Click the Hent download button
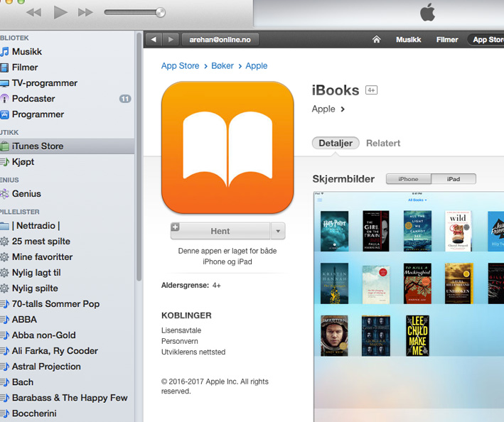This screenshot has height=422, width=504. coord(220,231)
